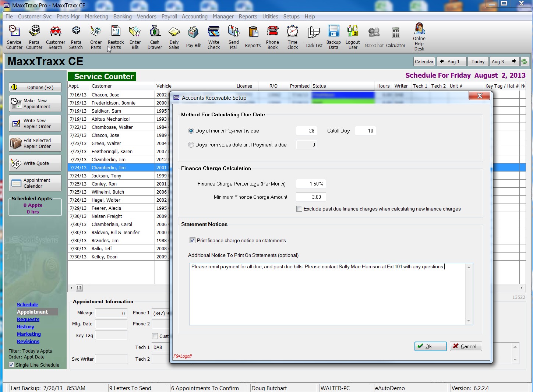
Task: Open Time Clock toolbar icon
Action: pos(293,37)
